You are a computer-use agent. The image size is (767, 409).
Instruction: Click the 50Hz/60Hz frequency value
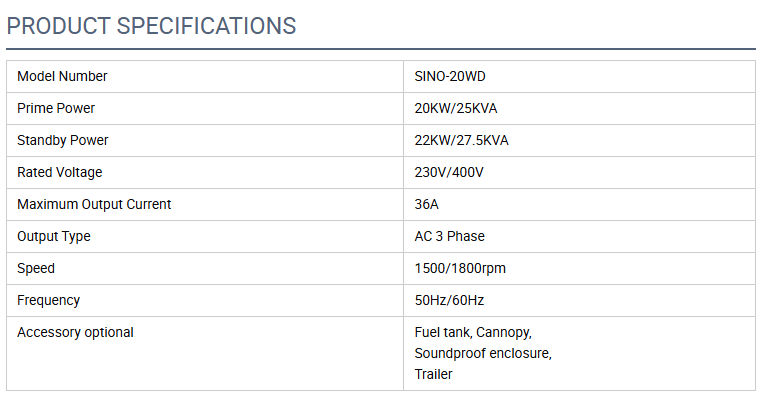449,300
